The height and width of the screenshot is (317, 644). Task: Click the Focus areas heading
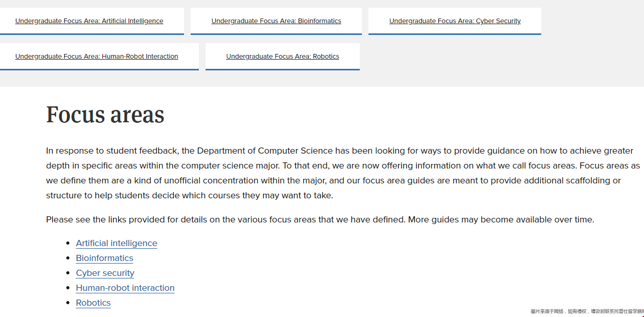(x=105, y=114)
